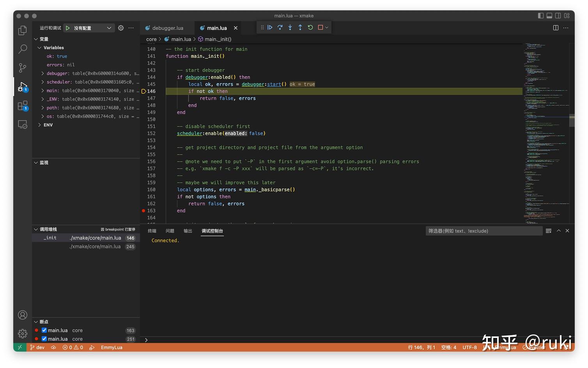Switch to the 输出 panel tab
588x368 pixels.
click(x=188, y=231)
